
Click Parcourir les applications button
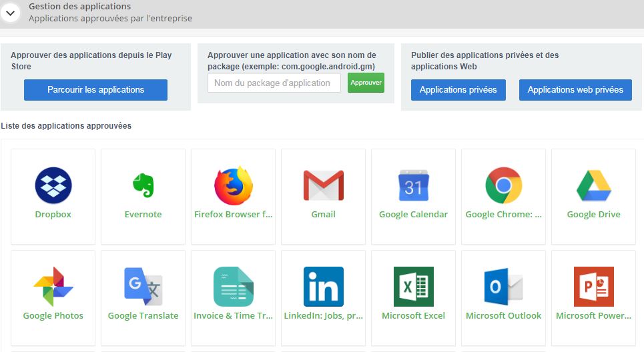click(95, 90)
